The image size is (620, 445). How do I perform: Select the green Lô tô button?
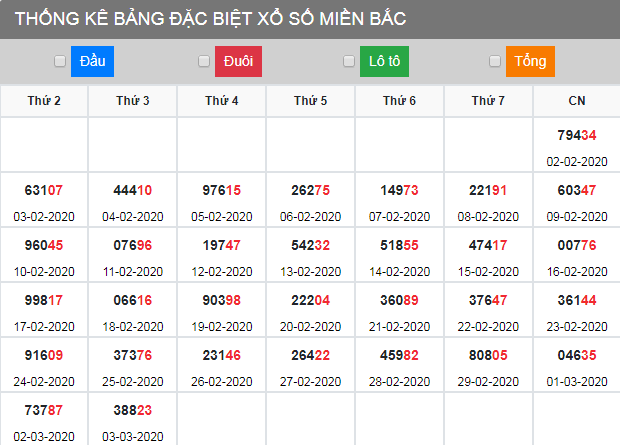pos(384,62)
